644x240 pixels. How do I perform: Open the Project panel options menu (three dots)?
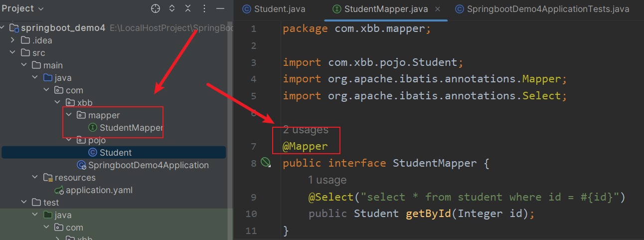tap(204, 8)
